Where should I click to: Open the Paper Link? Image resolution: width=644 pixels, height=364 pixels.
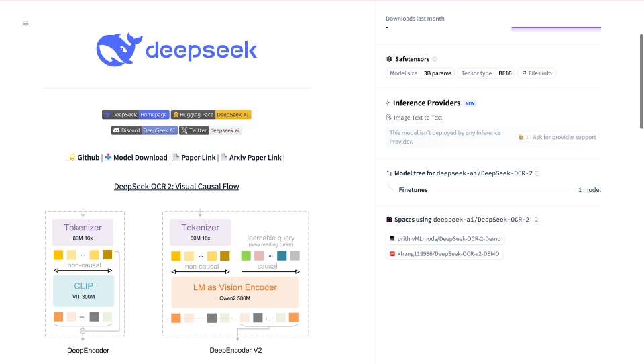point(194,158)
